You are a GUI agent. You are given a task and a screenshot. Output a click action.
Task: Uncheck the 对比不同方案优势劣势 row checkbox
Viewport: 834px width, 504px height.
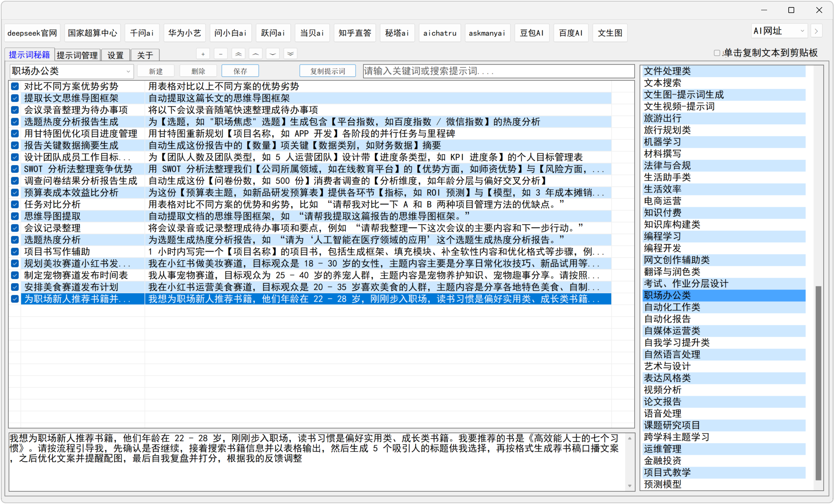pyautogui.click(x=15, y=86)
